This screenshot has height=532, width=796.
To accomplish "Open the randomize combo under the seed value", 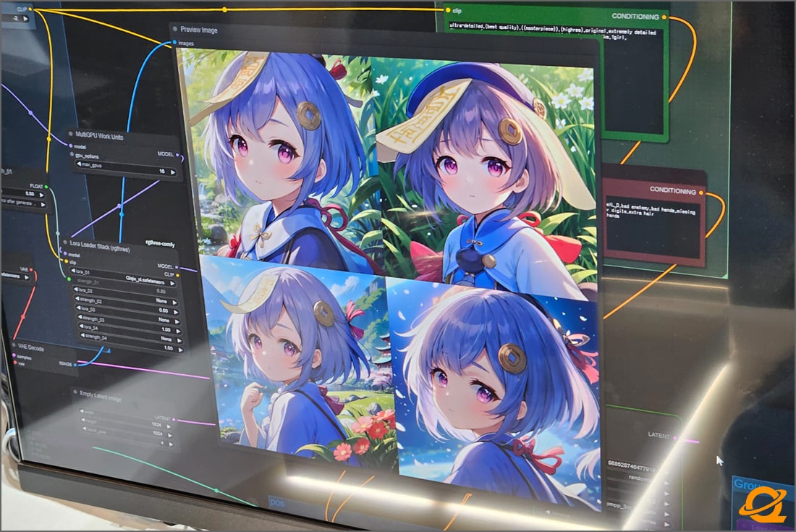I will tap(639, 478).
